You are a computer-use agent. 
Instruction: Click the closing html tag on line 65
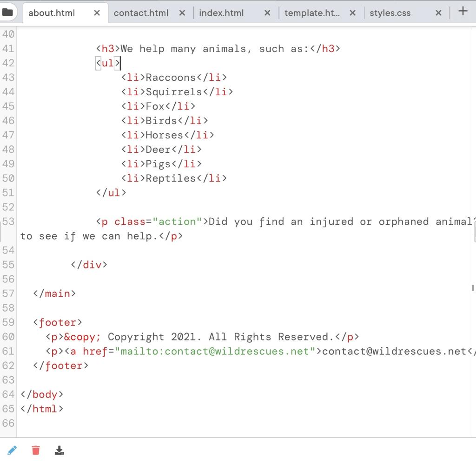(x=43, y=409)
